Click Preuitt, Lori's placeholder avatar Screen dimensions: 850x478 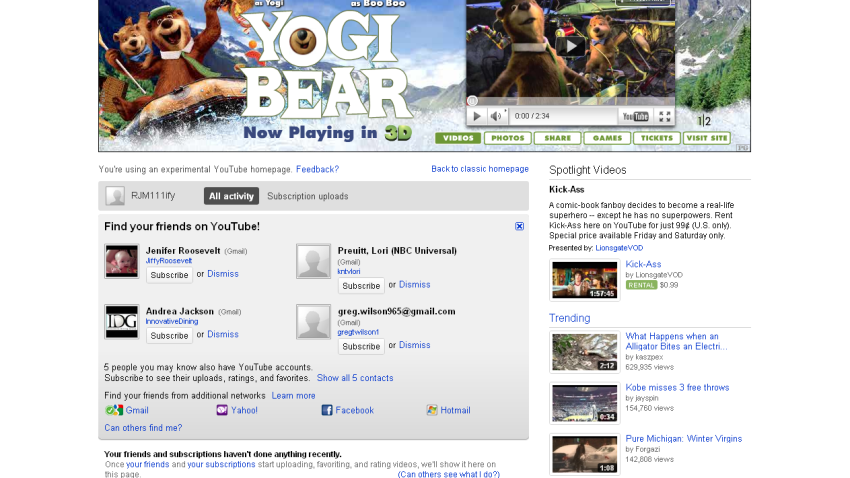(x=313, y=261)
